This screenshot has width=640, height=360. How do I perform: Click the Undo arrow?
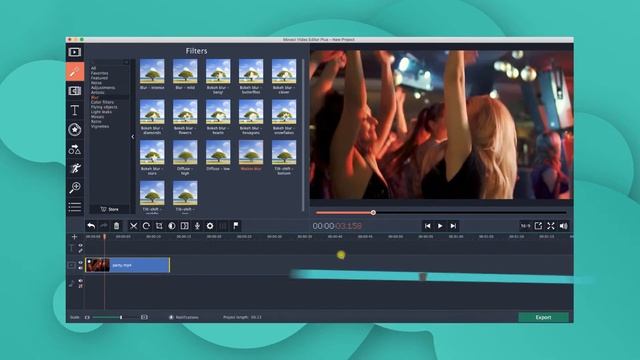pos(91,226)
